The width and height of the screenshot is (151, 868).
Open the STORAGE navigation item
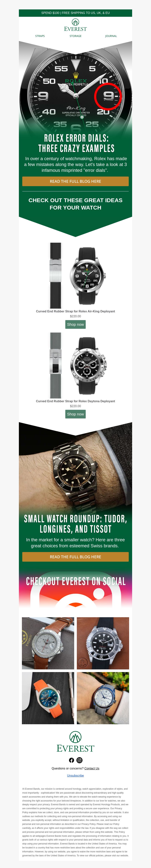point(75,36)
